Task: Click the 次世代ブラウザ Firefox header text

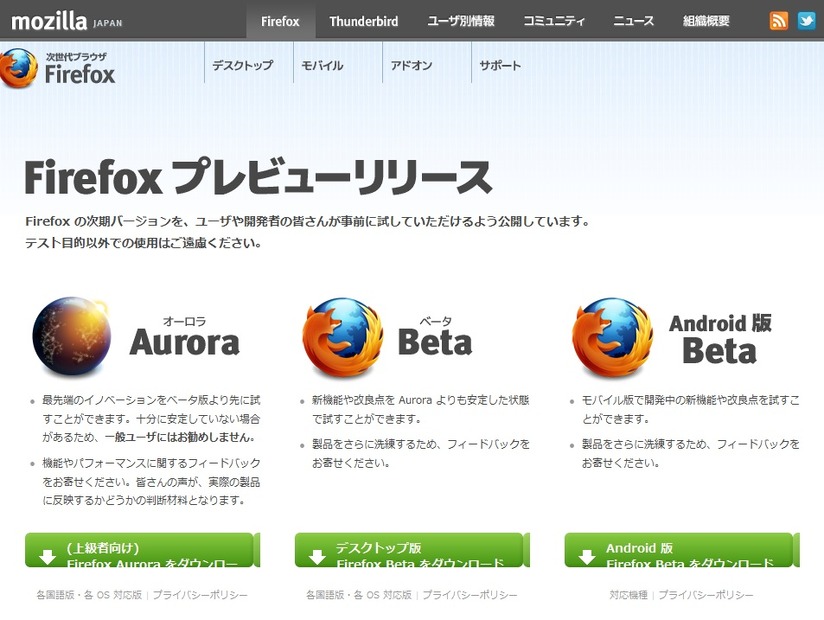Action: 80,69
